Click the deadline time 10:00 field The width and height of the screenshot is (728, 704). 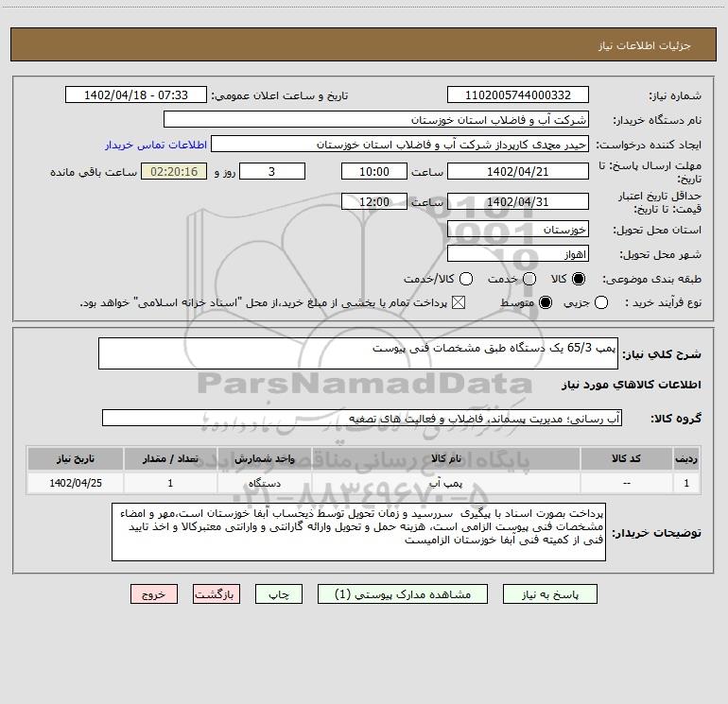(x=374, y=171)
